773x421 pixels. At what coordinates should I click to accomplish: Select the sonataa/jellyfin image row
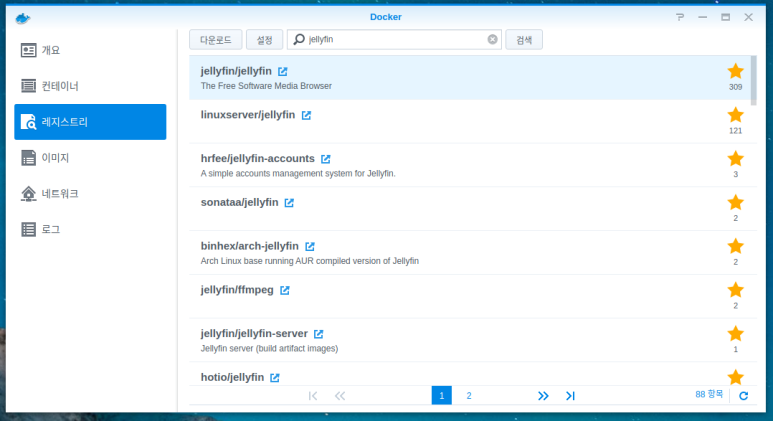point(470,209)
